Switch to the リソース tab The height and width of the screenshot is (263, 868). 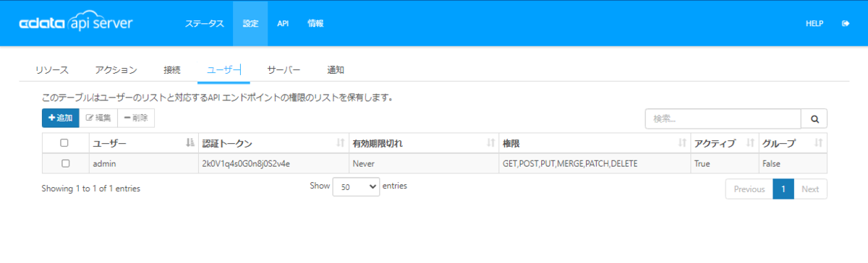click(52, 70)
